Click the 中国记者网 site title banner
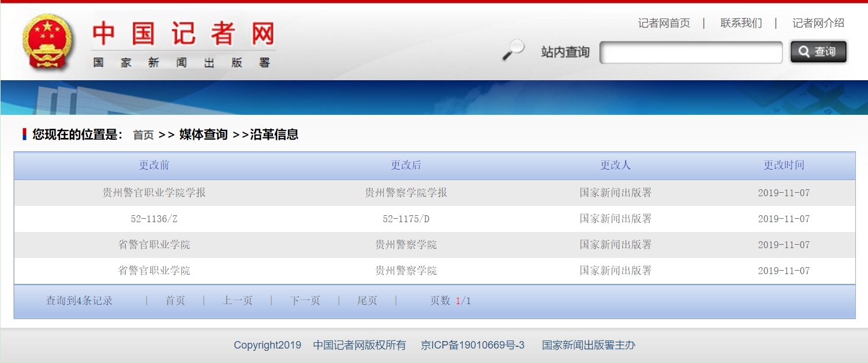Viewport: 868px width, 363px height. pyautogui.click(x=183, y=44)
